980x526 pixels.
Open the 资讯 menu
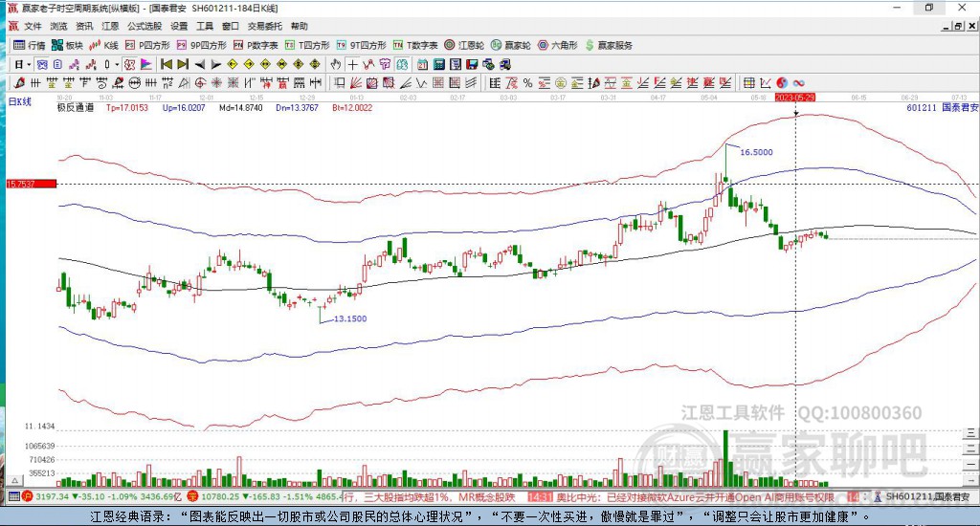84,26
